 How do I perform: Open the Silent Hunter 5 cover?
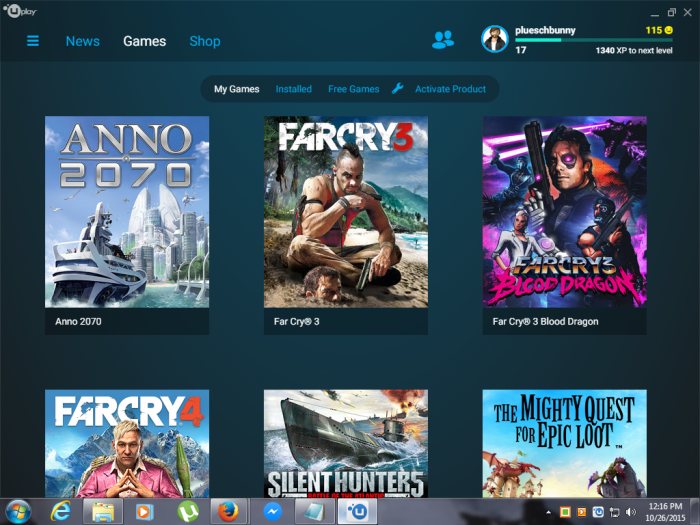pos(346,444)
